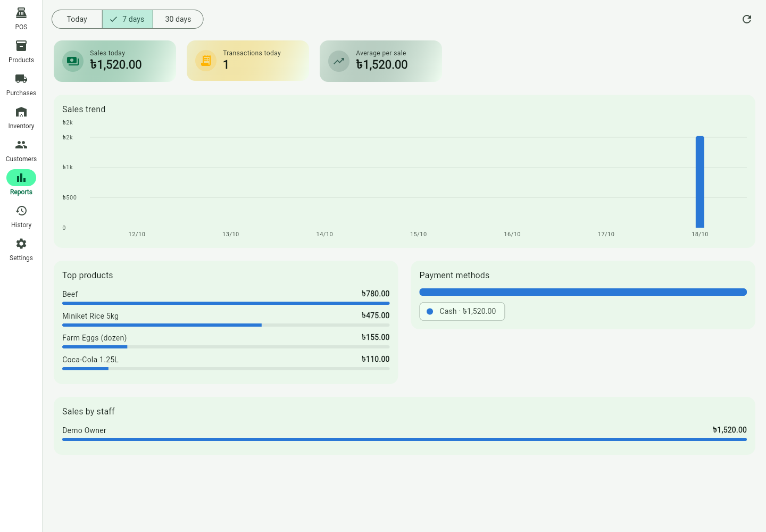
Task: Click the Sales by staff heading
Action: [x=88, y=411]
